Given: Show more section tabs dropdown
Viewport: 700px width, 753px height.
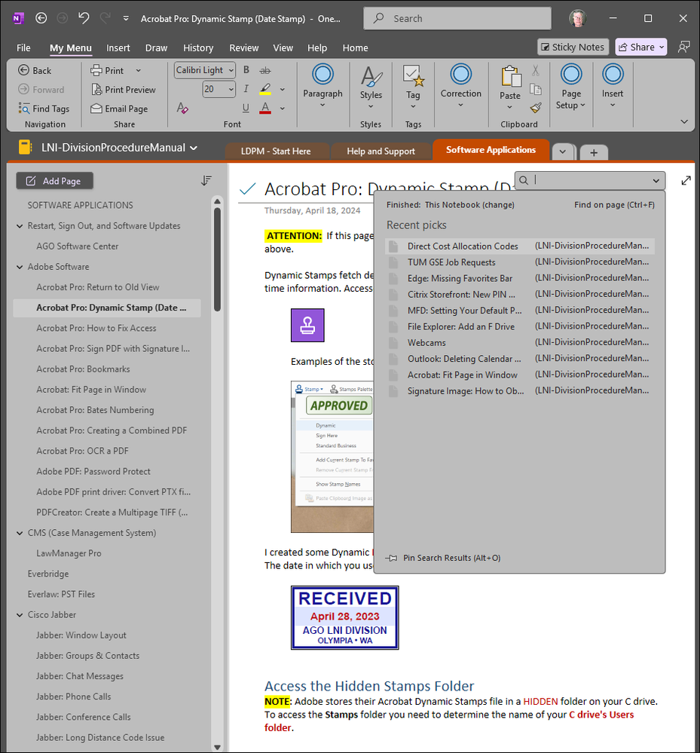Looking at the screenshot, I should 563,152.
